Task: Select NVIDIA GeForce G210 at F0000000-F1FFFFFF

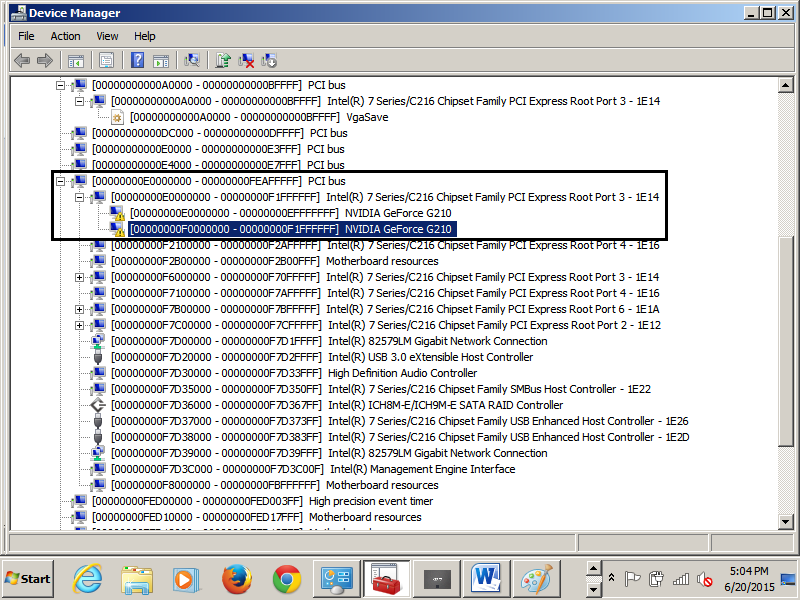Action: pyautogui.click(x=291, y=229)
